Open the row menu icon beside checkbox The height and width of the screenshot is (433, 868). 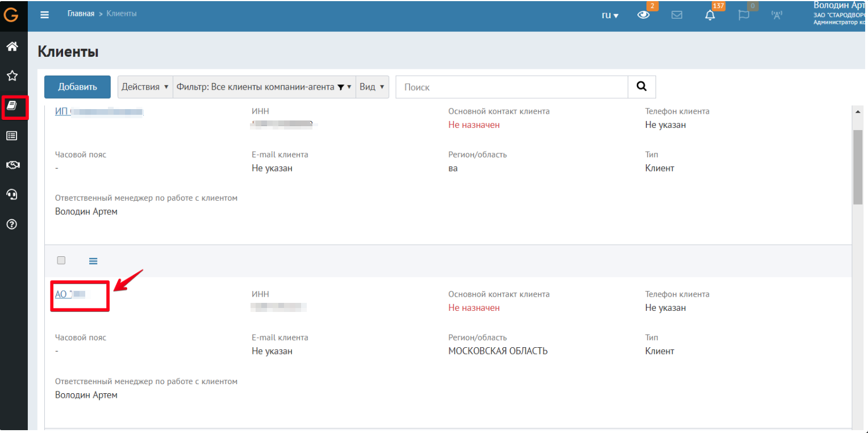click(93, 261)
